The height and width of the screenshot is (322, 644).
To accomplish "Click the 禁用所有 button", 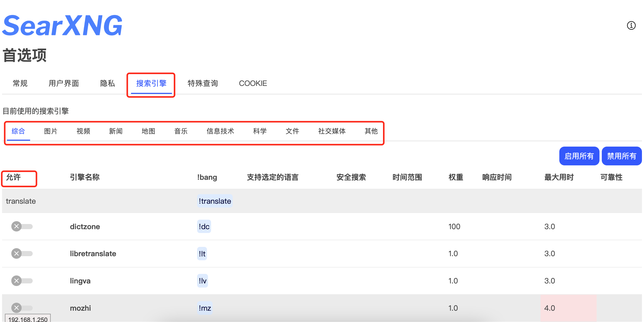I will 621,156.
